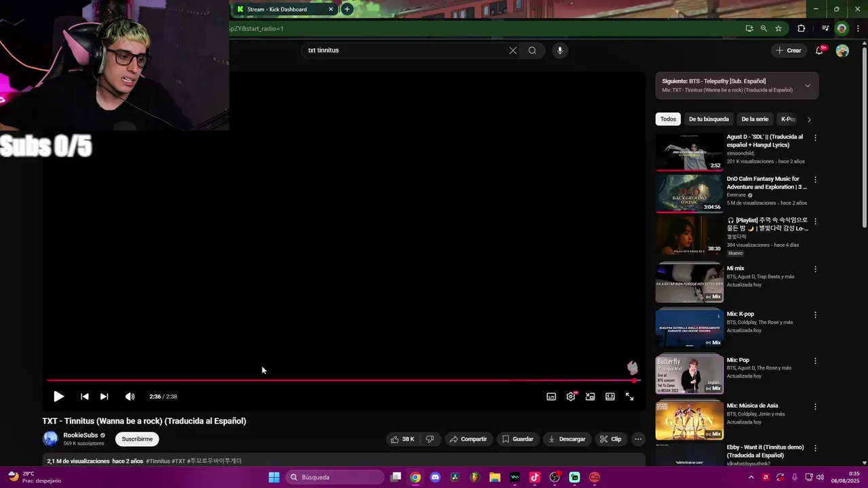
Task: Open the Windows Start menu
Action: pyautogui.click(x=274, y=477)
